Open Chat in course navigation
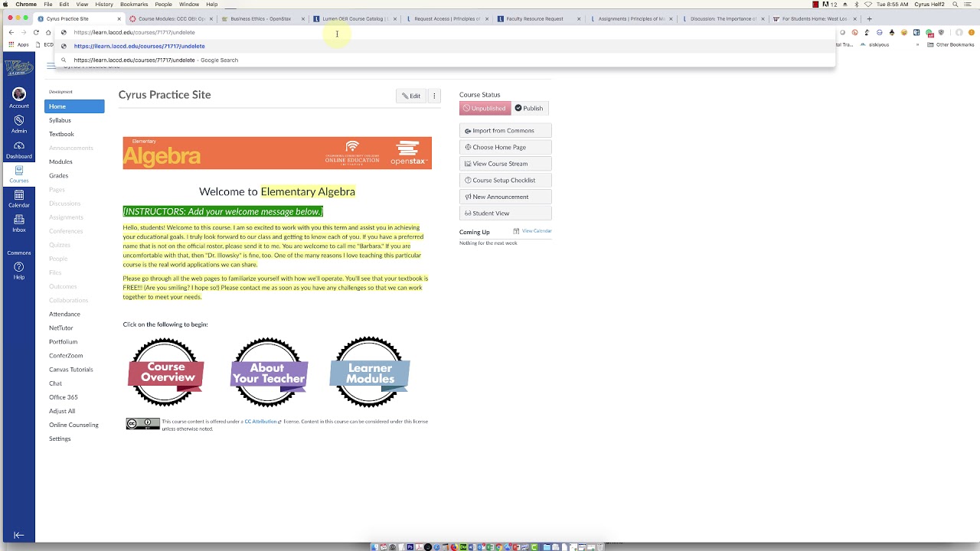The image size is (980, 551). [55, 383]
